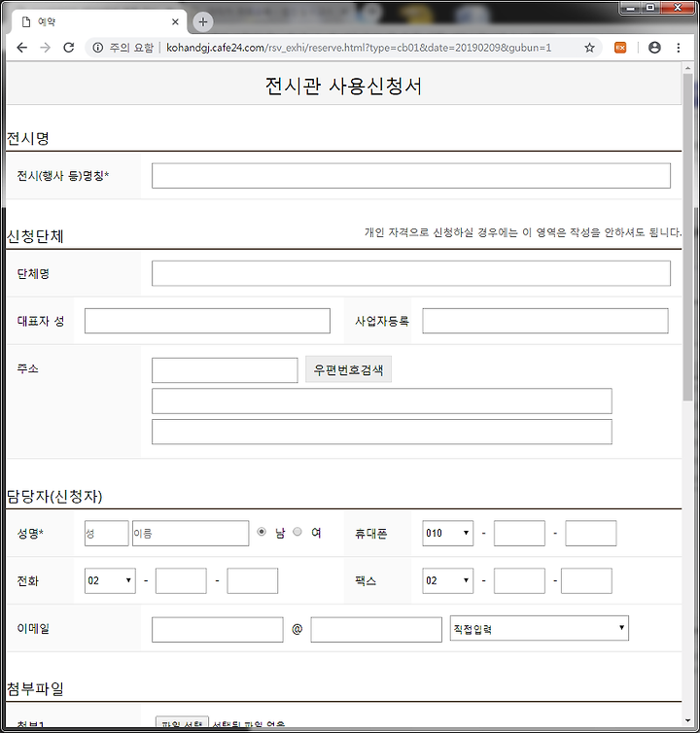
Task: Open the Chrome profile account icon
Action: point(654,48)
